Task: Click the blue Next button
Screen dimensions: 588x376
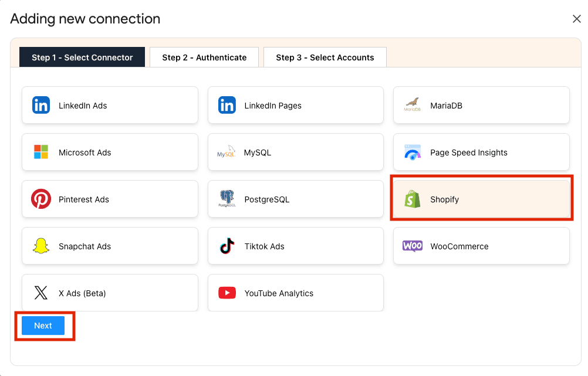Action: click(43, 326)
